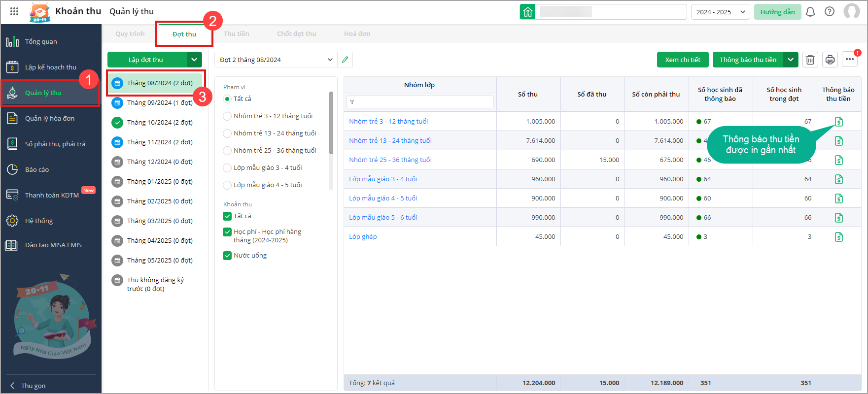Open the three-dots more options menu
868x394 pixels.
850,60
